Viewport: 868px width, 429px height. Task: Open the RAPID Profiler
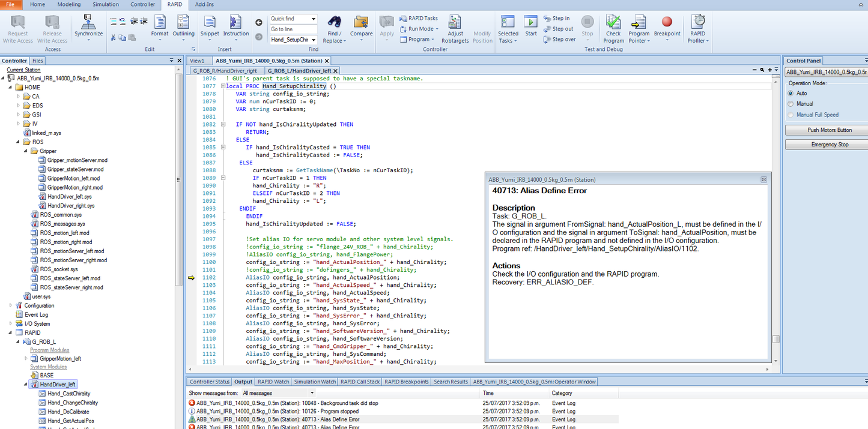tap(698, 29)
